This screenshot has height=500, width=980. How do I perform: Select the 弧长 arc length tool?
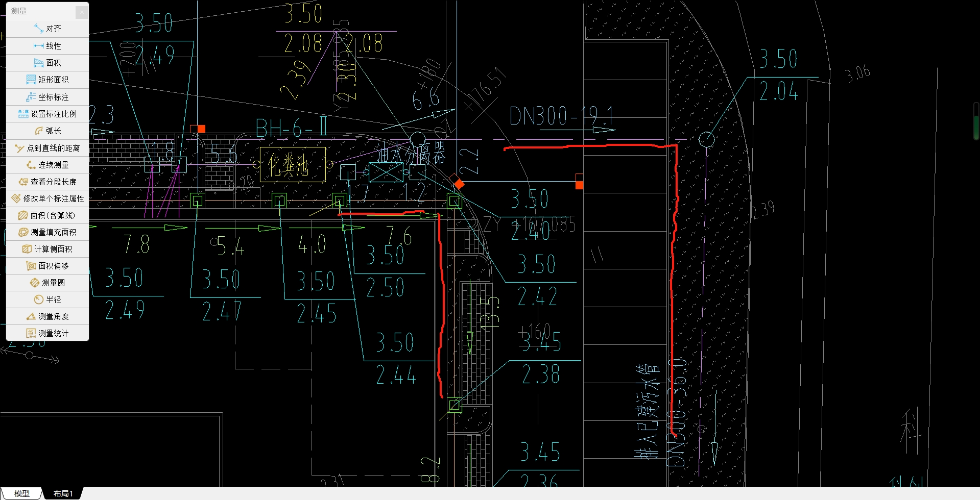(47, 131)
